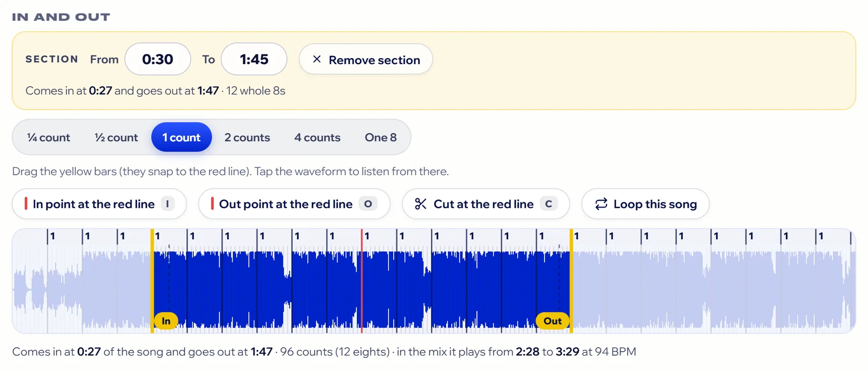
Task: Click the red bar icon beside Out point
Action: click(x=212, y=204)
